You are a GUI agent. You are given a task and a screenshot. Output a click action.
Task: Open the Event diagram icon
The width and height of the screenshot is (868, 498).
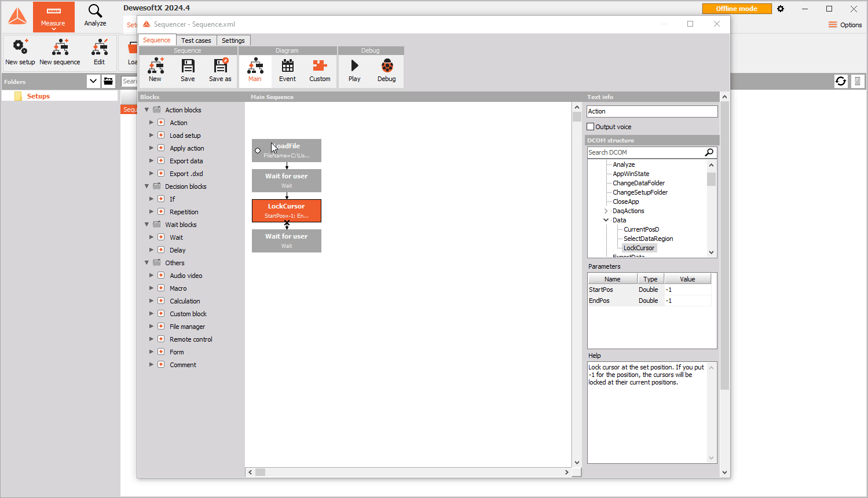[288, 65]
